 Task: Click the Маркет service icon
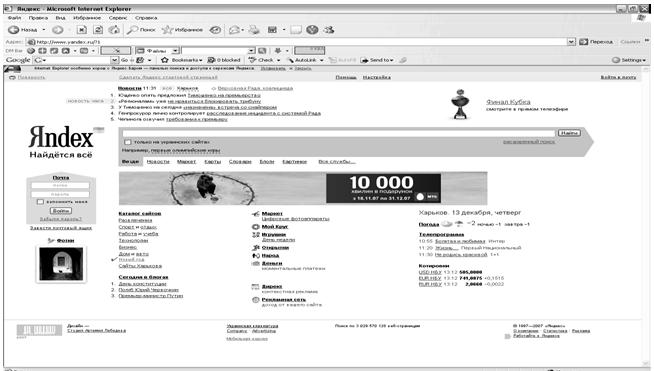point(256,214)
